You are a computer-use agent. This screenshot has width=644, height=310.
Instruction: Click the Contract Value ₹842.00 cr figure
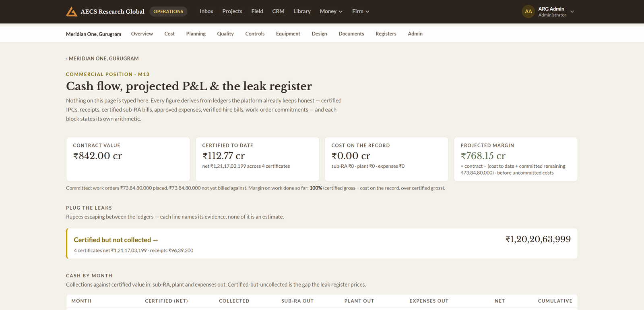(97, 156)
